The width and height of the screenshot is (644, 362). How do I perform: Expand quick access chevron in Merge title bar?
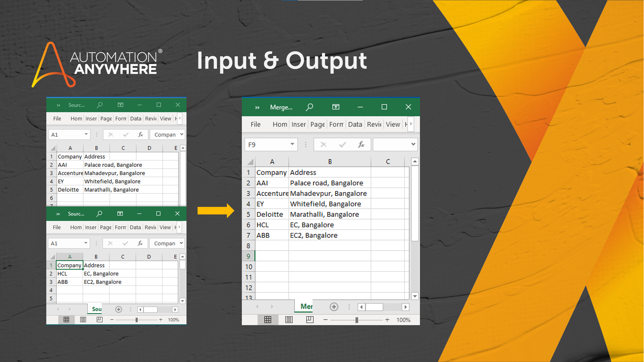(x=257, y=107)
